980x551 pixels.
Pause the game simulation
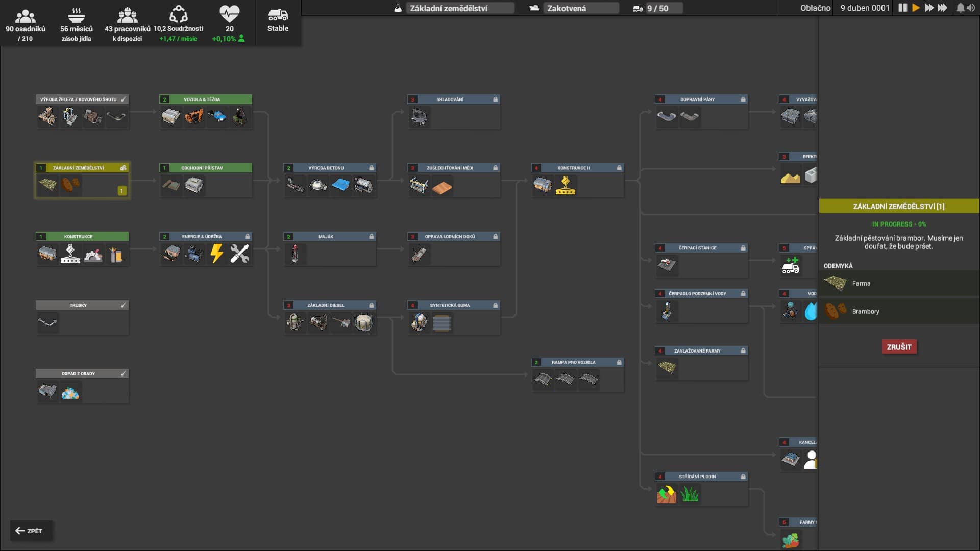902,8
